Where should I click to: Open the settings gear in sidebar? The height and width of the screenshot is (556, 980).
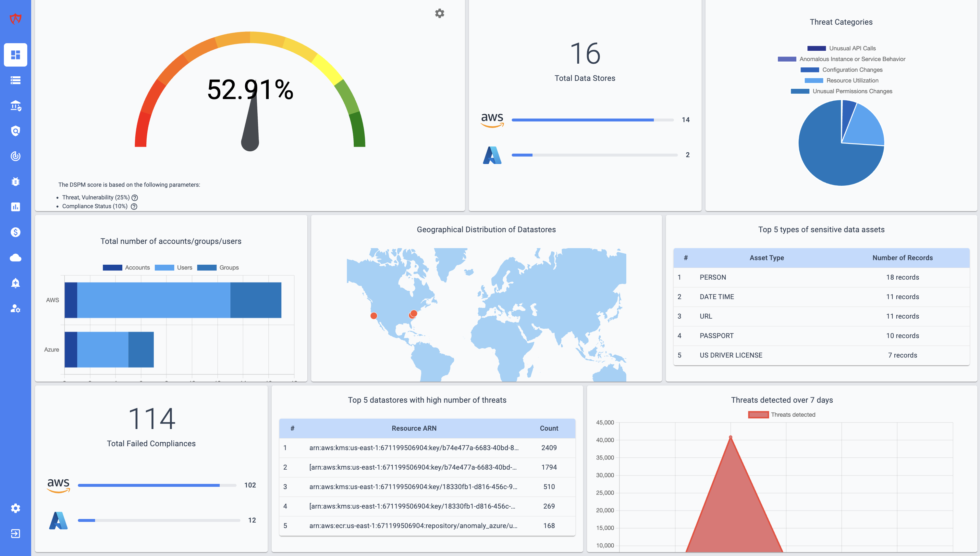pos(15,508)
